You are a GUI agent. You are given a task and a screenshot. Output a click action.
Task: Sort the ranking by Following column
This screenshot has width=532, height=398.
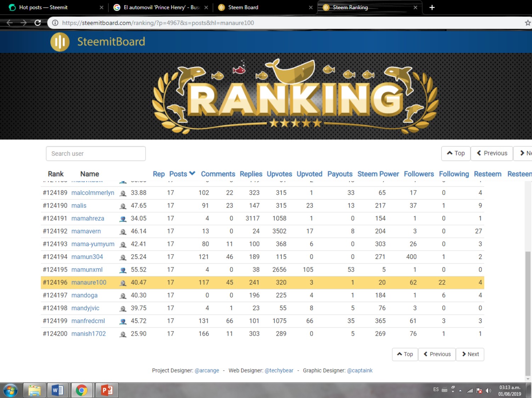pyautogui.click(x=454, y=174)
